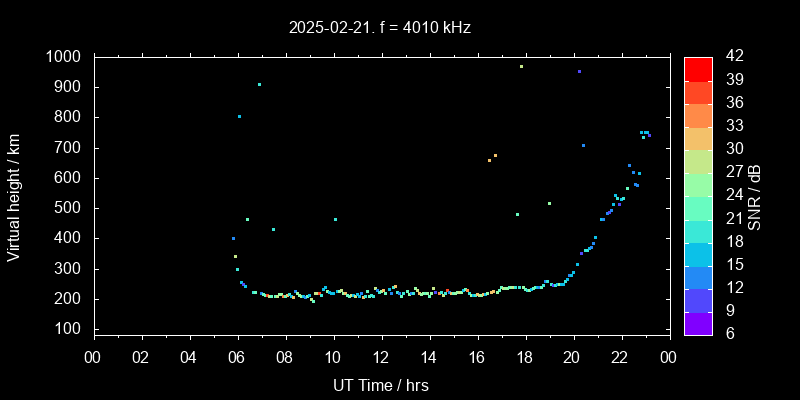This screenshot has width=800, height=400.
Task: Click the "SNR / dB" colorbar label
Action: (x=755, y=196)
